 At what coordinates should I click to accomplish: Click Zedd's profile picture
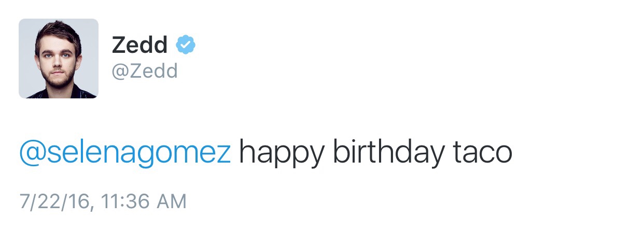[x=59, y=59]
